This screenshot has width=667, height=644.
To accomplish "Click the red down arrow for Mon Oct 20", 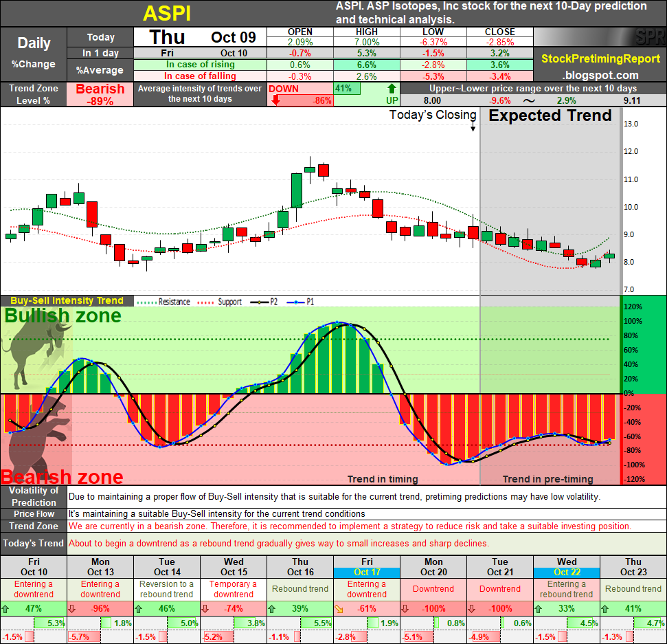I will pyautogui.click(x=405, y=609).
